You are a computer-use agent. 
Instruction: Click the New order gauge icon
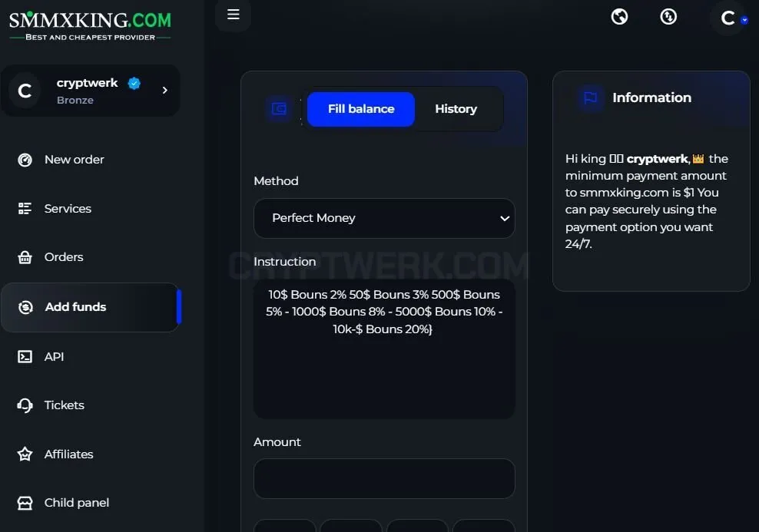(x=25, y=160)
